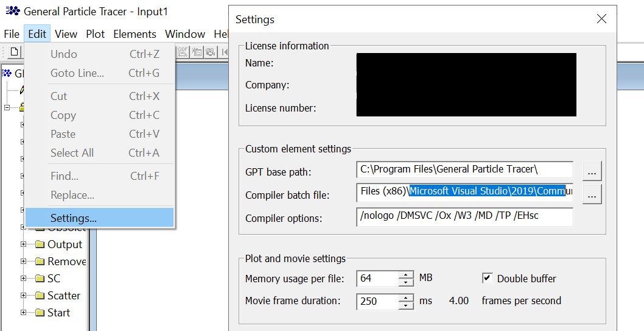Select the Remove tree item label
The width and height of the screenshot is (644, 331).
pos(66,262)
